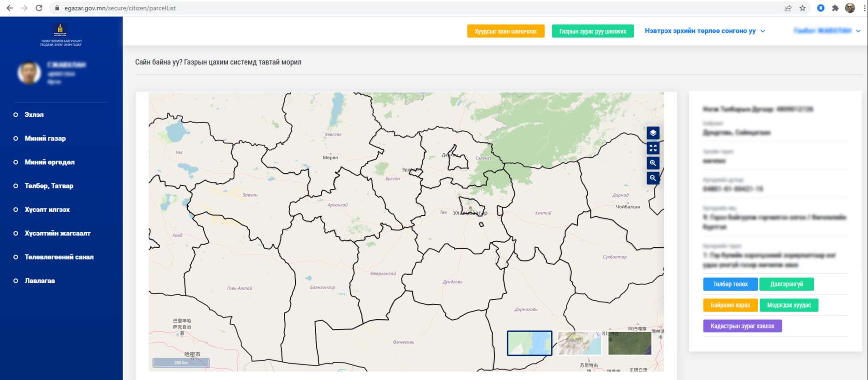Image resolution: width=868 pixels, height=380 pixels.
Task: Click Газрын зураг руу шилжих button
Action: (593, 31)
